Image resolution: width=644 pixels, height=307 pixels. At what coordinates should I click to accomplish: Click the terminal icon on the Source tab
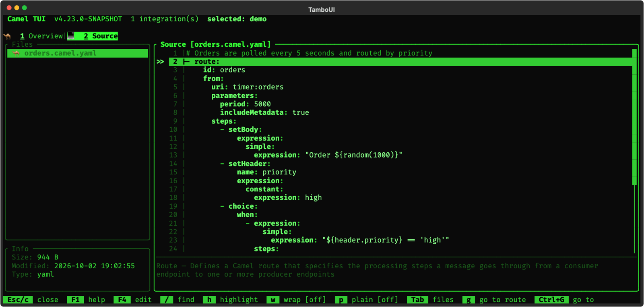tap(71, 36)
